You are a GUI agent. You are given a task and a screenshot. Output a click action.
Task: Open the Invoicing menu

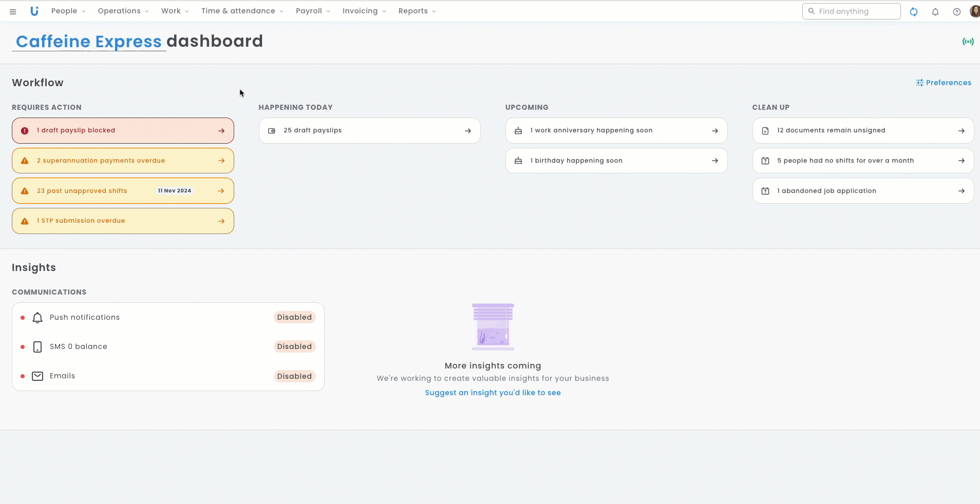364,11
